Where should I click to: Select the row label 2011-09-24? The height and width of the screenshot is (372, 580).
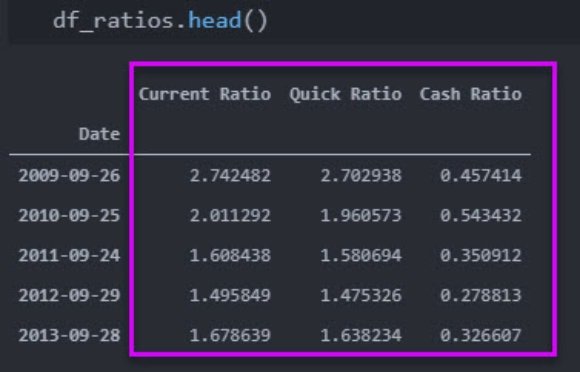click(70, 255)
